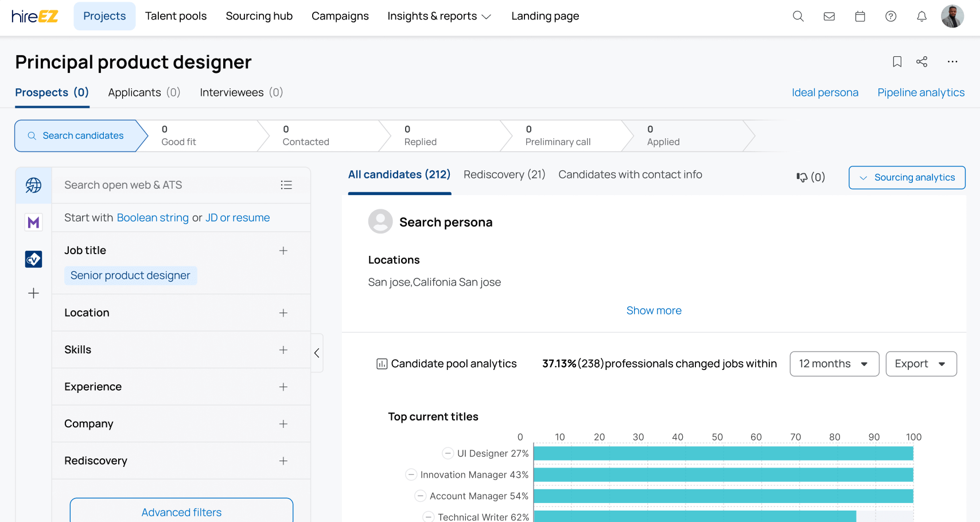980x522 pixels.
Task: Select the open web sourcing globe icon
Action: pos(33,185)
